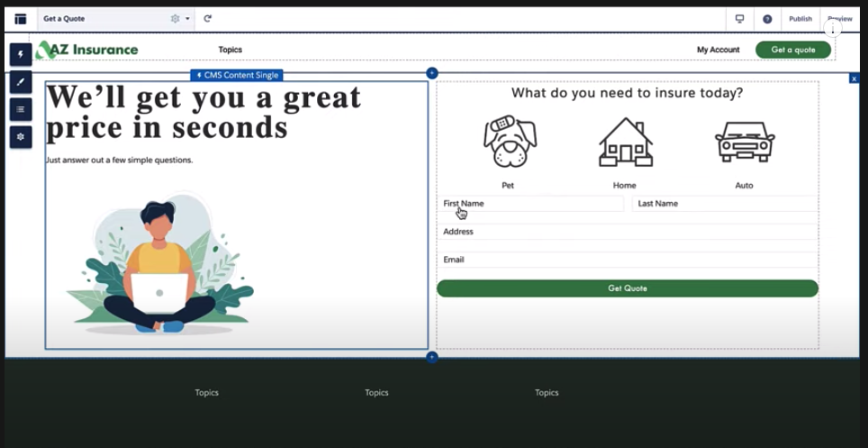Click the last Topics footer link
The width and height of the screenshot is (868, 448).
coord(547,392)
